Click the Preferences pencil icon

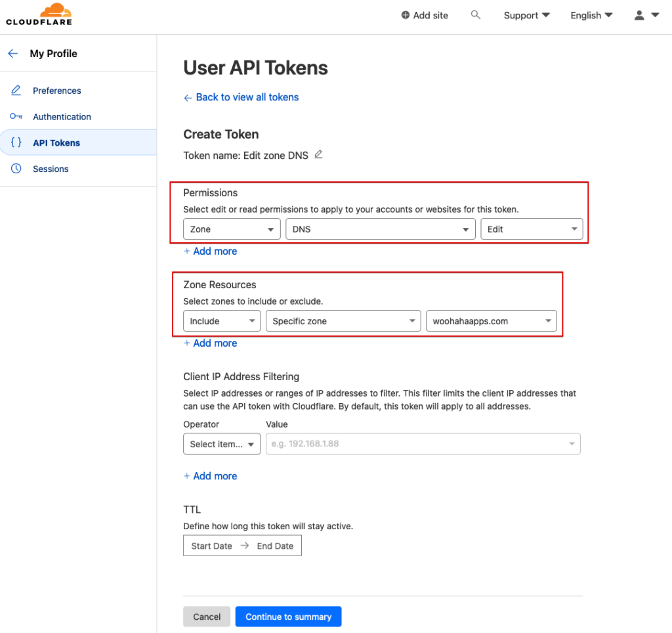[x=16, y=91]
